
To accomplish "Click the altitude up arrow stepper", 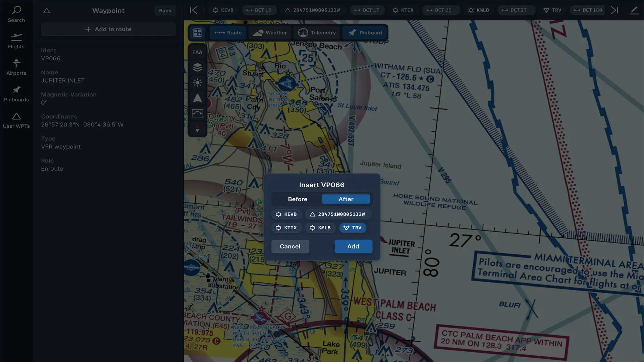I will click(198, 126).
